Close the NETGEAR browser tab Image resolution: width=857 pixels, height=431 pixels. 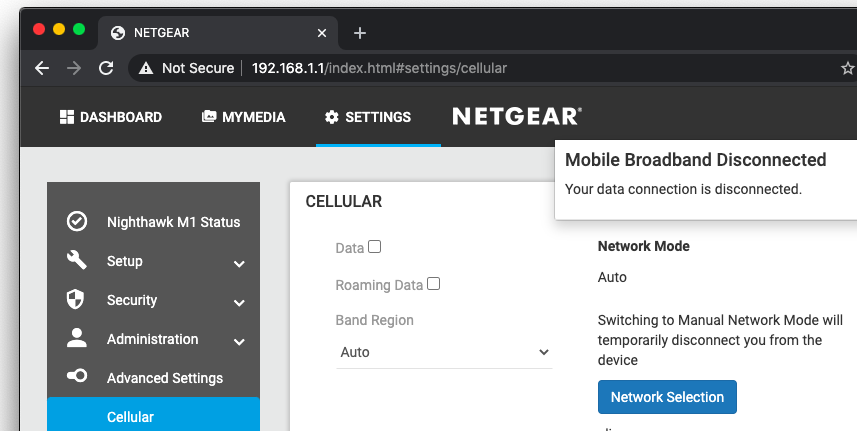(x=322, y=33)
